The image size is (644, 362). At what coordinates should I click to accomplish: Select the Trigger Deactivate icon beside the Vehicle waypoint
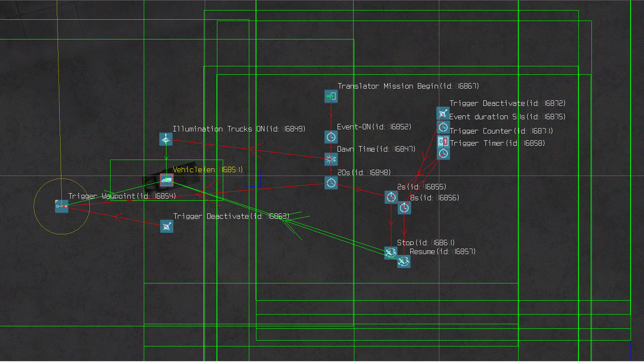(x=167, y=226)
